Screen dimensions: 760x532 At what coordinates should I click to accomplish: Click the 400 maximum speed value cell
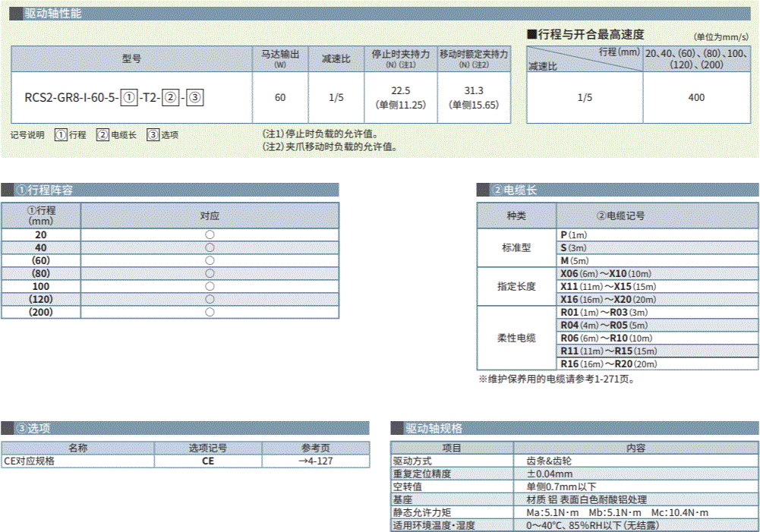click(695, 98)
